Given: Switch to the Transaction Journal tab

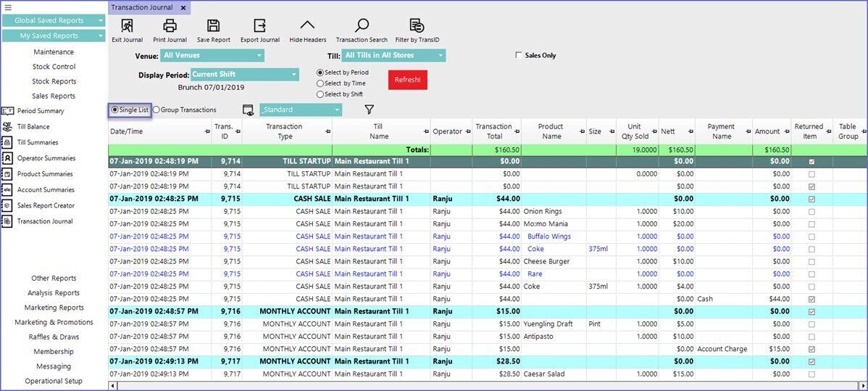Looking at the screenshot, I should 144,7.
